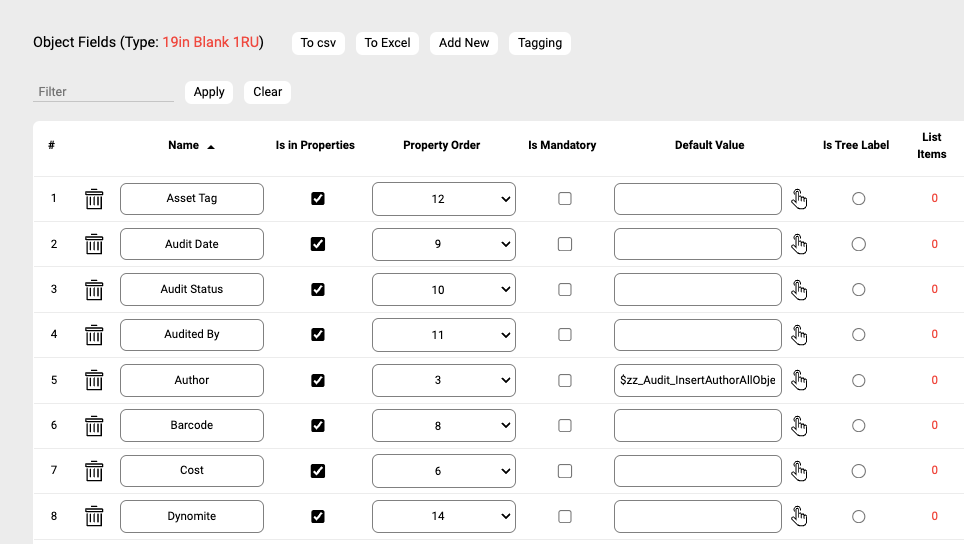
Task: Click the trash icon for Audit Status row
Action: point(94,290)
